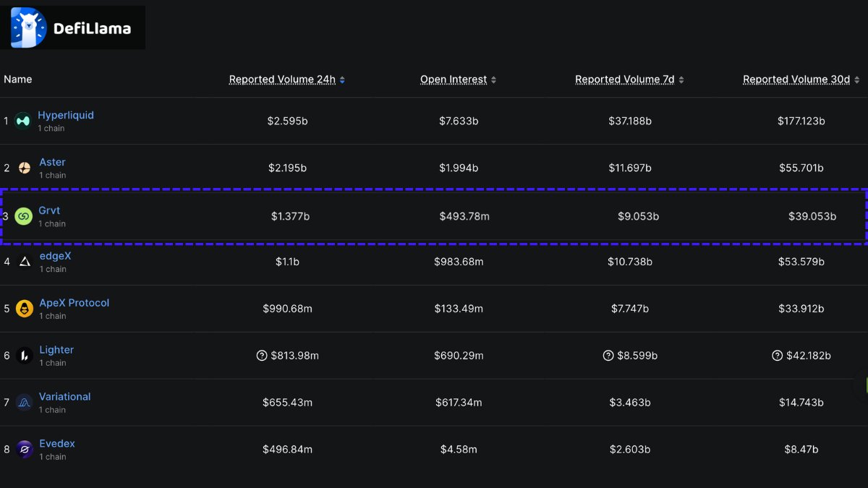Sort by Reported Volume 7d arrow
The image size is (868, 488).
point(681,80)
